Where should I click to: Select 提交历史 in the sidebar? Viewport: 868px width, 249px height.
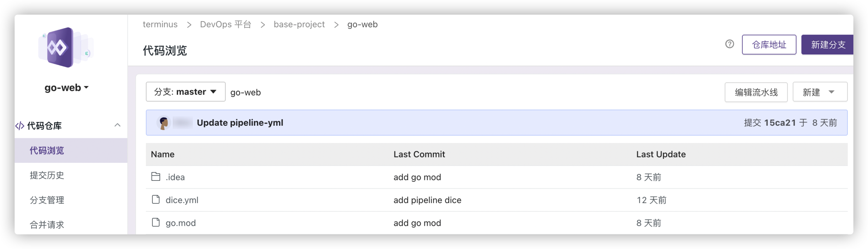pyautogui.click(x=47, y=175)
